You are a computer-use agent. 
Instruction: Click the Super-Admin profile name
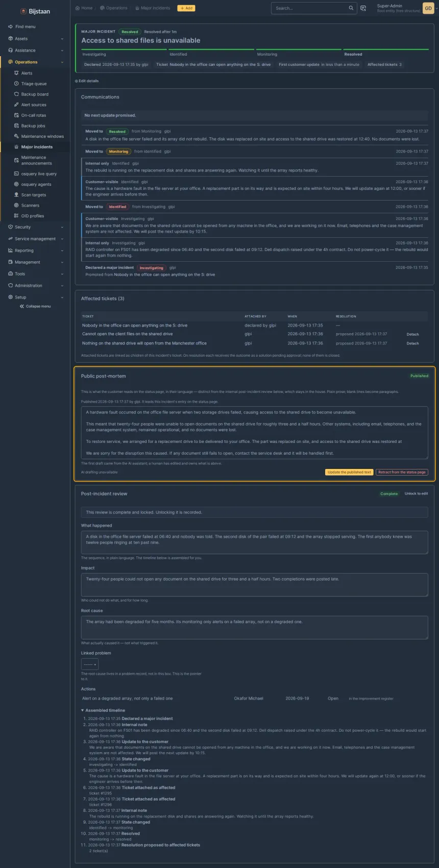click(x=389, y=6)
